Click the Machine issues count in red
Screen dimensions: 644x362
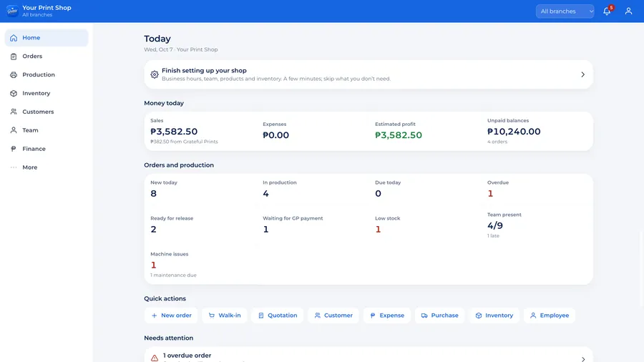click(x=154, y=265)
